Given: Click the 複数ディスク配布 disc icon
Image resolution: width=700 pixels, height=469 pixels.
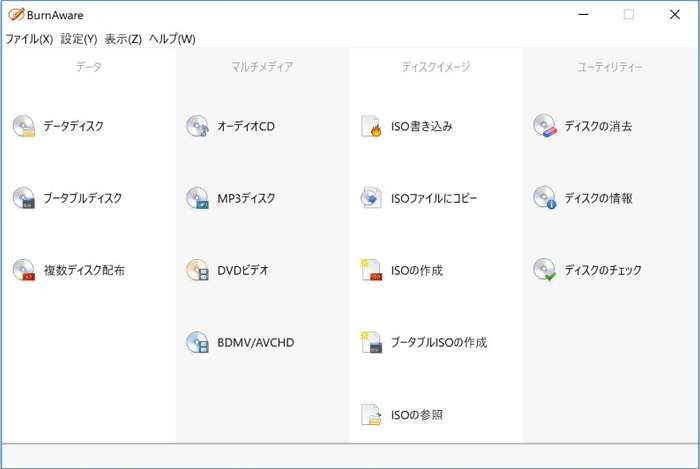Looking at the screenshot, I should [24, 270].
